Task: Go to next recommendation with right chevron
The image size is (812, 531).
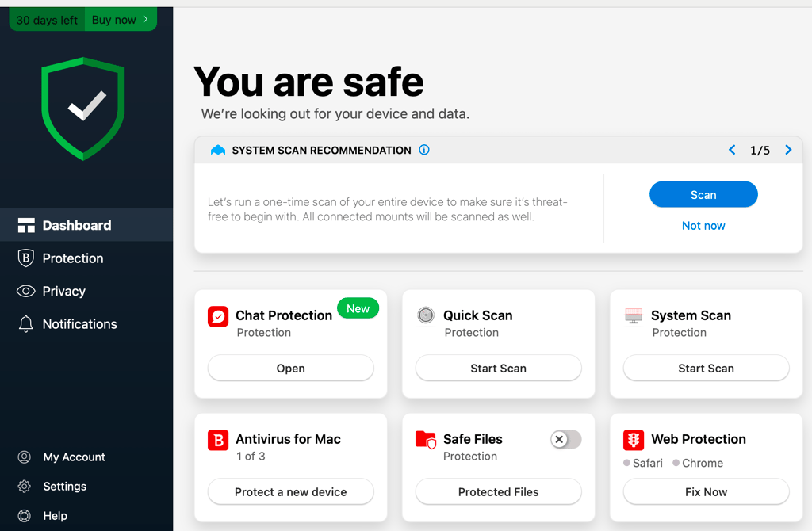Action: pyautogui.click(x=788, y=150)
